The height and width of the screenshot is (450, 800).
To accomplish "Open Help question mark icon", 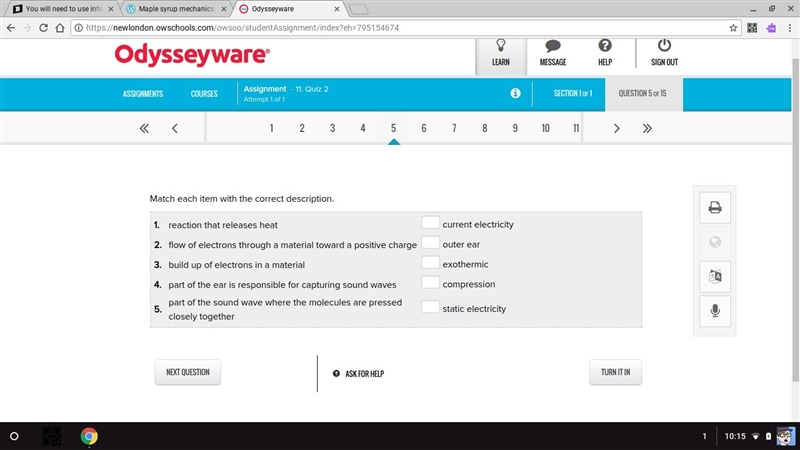I will click(x=605, y=45).
